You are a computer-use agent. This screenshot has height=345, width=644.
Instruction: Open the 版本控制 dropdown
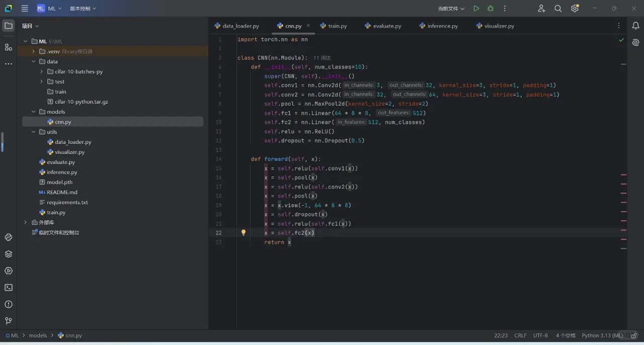[x=83, y=9]
